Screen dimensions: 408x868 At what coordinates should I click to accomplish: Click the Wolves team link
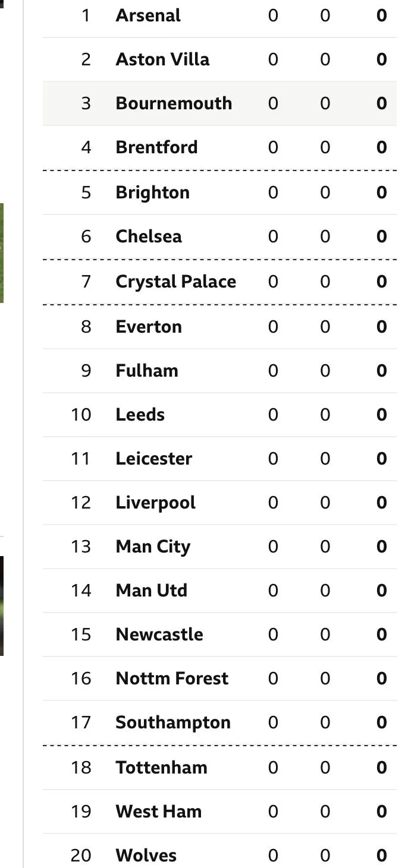(x=146, y=856)
